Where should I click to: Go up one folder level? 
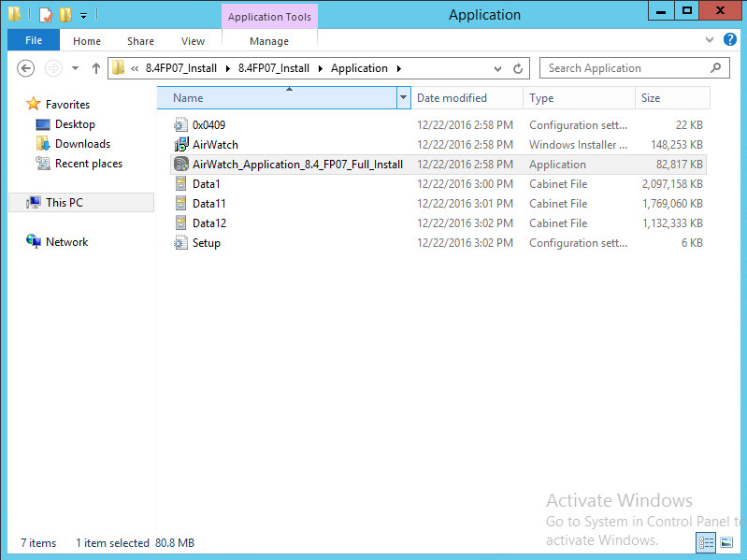(95, 68)
